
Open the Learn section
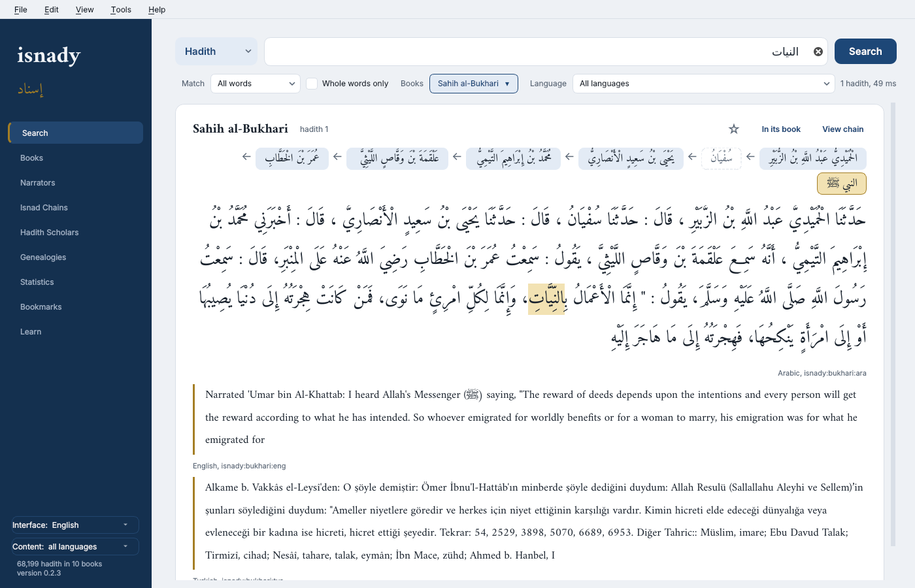[76, 332]
